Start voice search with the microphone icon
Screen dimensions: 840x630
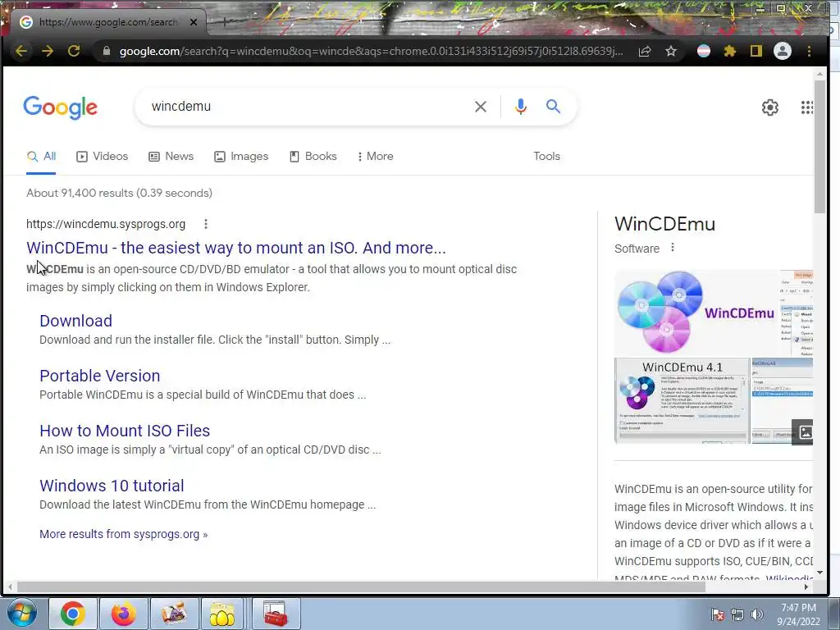[520, 107]
